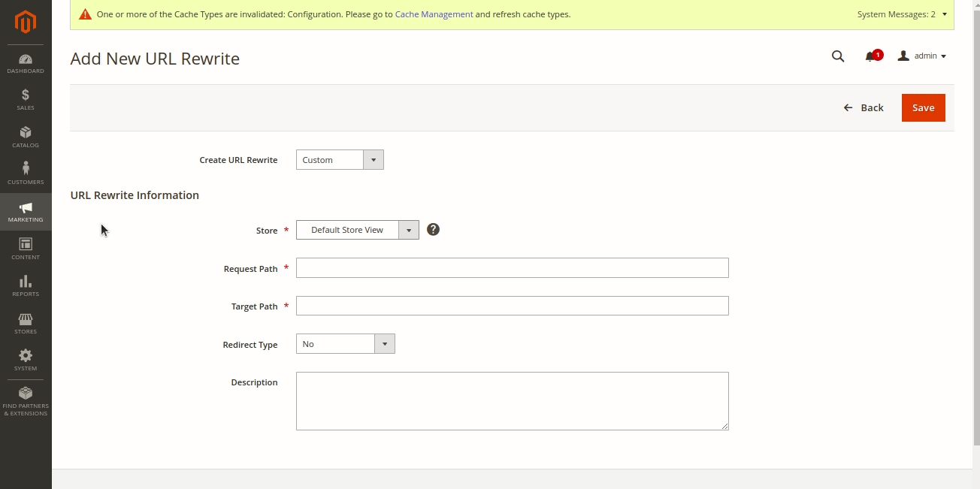Open Find Partners & Extensions
This screenshot has width=980, height=489.
coord(26,402)
